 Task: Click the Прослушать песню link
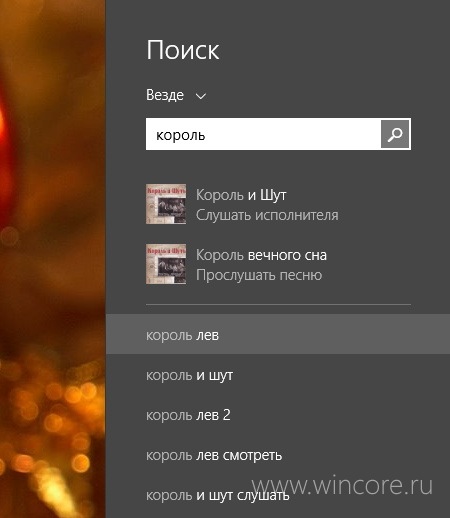[x=259, y=275]
